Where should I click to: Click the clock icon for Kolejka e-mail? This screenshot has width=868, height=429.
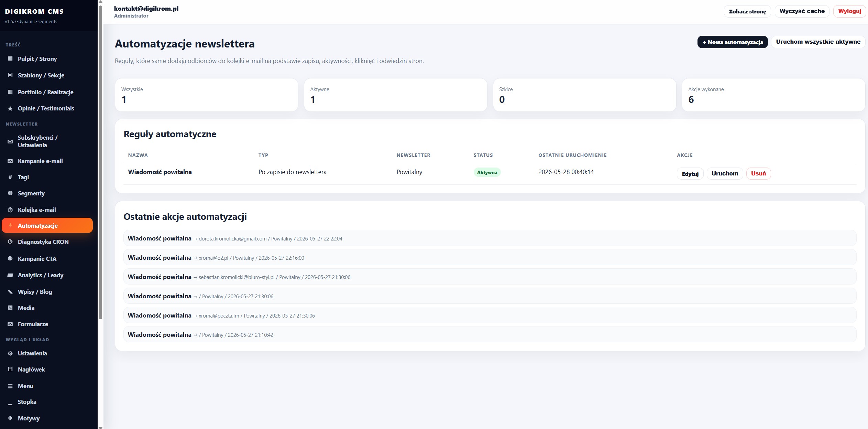10,210
